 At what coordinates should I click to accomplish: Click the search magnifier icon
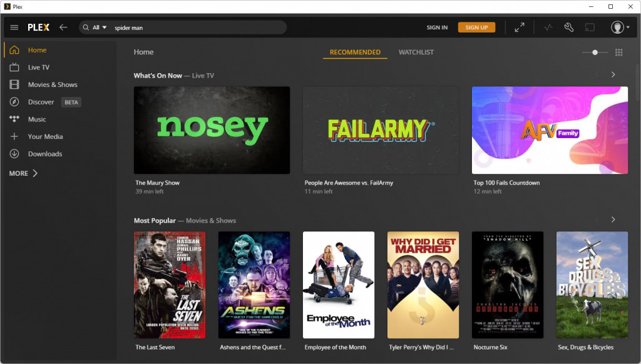point(86,28)
